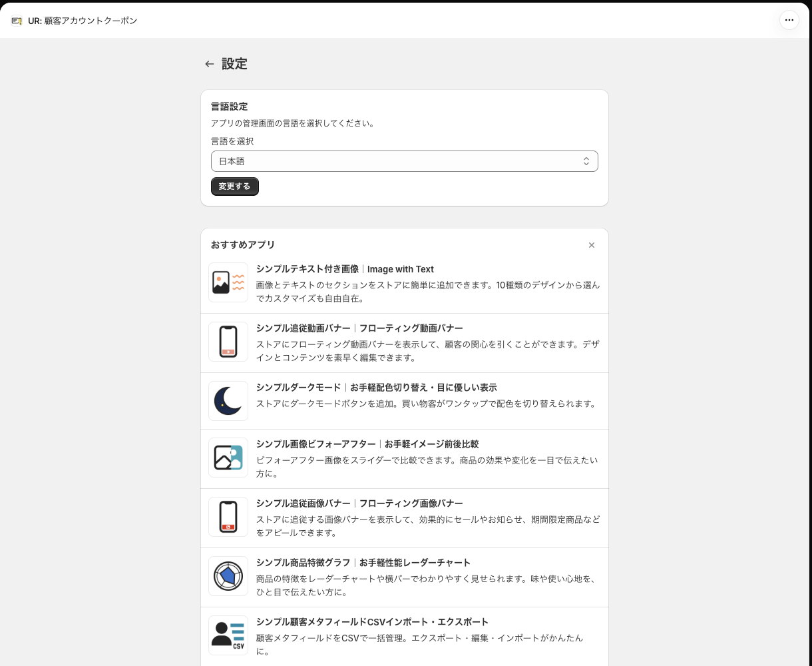Click the シンプル商品特徴グラフ radar chart icon
The width and height of the screenshot is (812, 666).
[228, 576]
